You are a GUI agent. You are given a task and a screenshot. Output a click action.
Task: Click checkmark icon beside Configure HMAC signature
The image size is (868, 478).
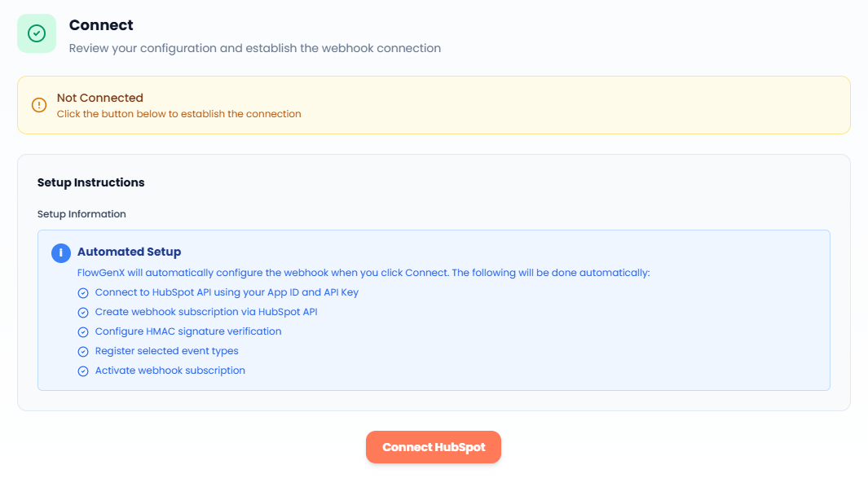pyautogui.click(x=82, y=332)
